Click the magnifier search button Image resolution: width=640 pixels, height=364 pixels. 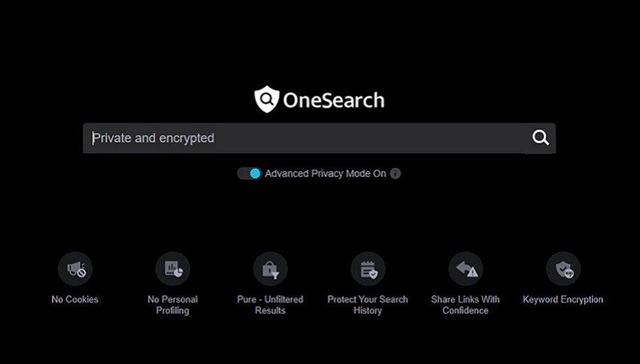tap(540, 138)
